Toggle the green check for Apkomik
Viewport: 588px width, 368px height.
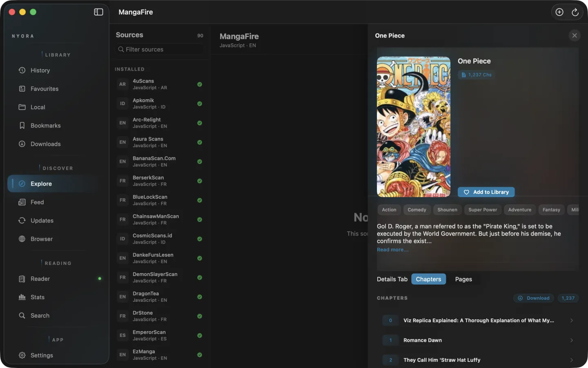point(200,103)
